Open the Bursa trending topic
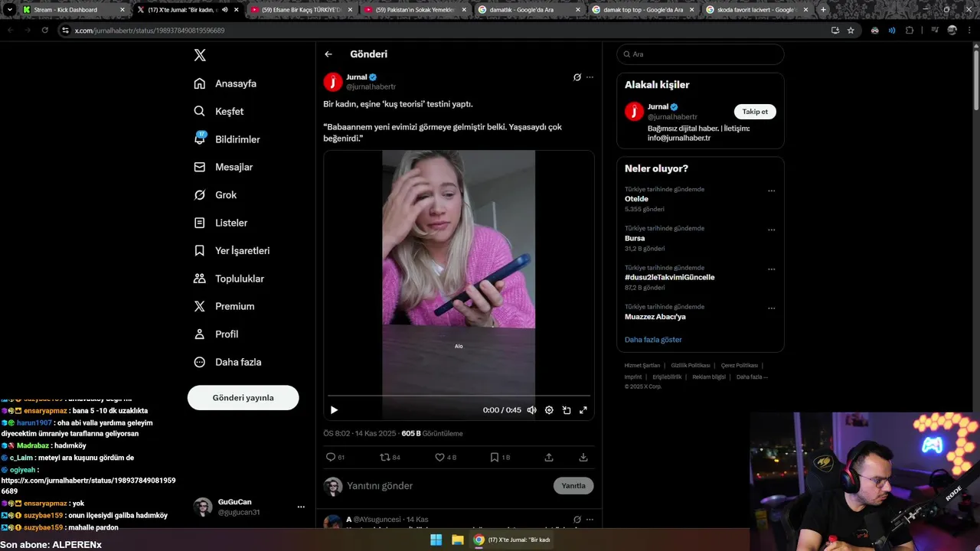Screen dimensions: 980x551 point(635,238)
